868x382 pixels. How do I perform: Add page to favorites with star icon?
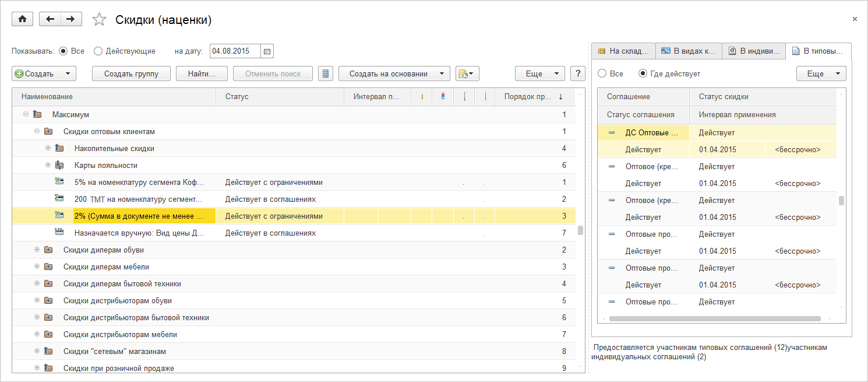click(100, 20)
